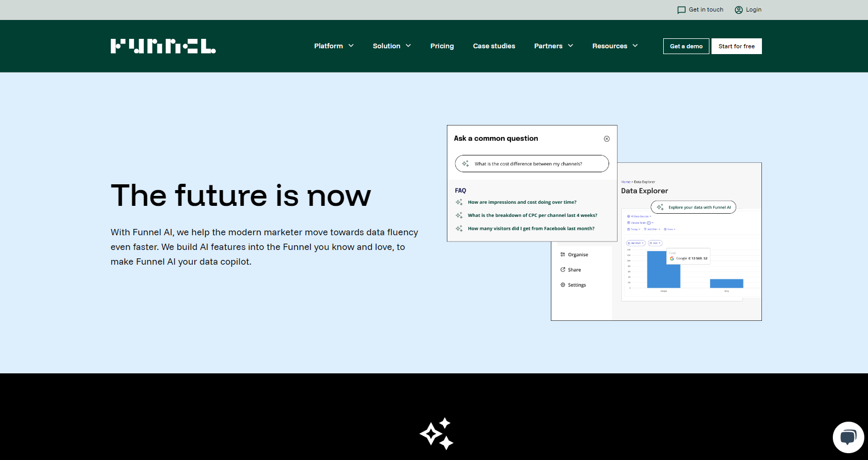Screen dimensions: 868x460
Task: Click the sparkle icon in the question field
Action: coord(465,163)
